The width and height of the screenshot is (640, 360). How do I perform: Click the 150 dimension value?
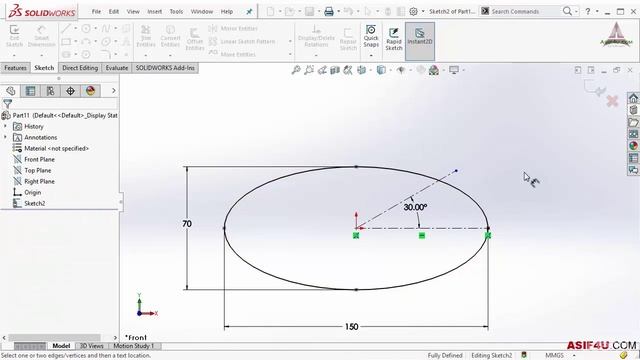point(351,327)
